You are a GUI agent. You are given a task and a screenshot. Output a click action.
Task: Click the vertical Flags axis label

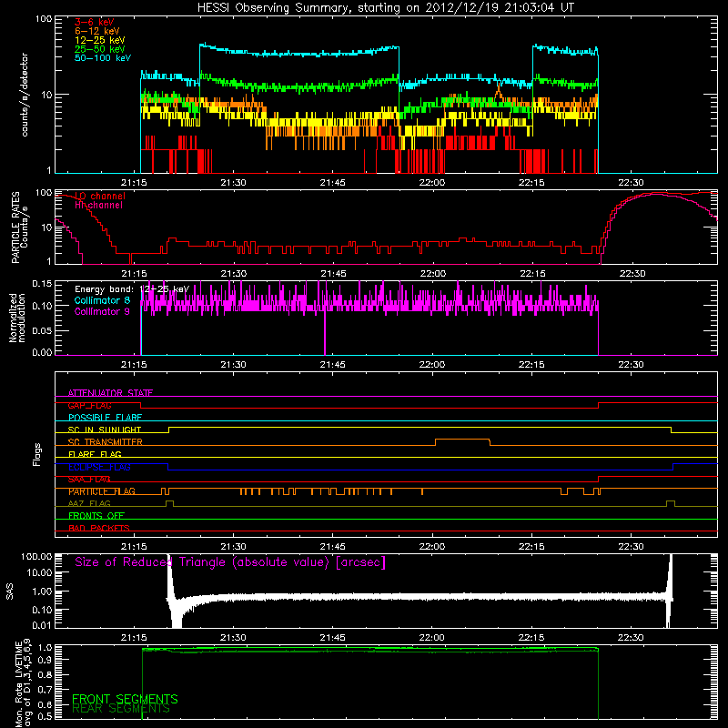point(36,454)
